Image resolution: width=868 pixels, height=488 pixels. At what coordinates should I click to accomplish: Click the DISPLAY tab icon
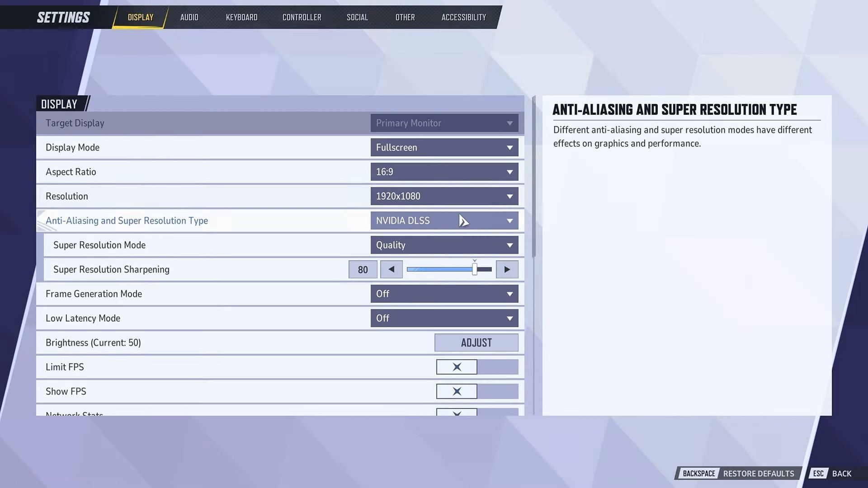click(x=141, y=17)
